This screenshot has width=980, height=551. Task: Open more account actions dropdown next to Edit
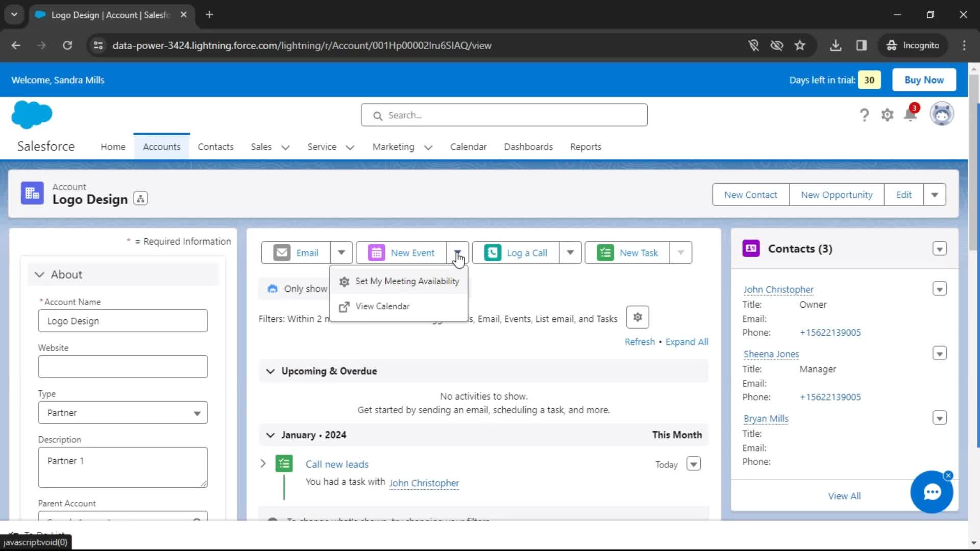pos(935,195)
